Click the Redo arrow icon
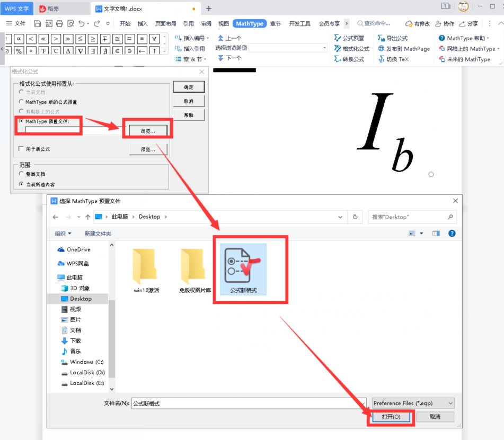 click(97, 23)
